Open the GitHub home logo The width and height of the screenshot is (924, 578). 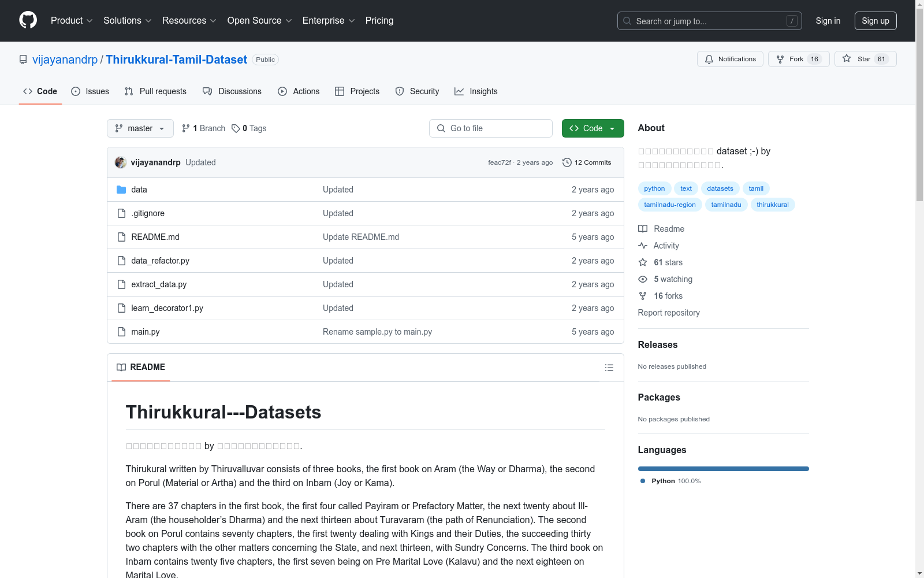(x=28, y=20)
